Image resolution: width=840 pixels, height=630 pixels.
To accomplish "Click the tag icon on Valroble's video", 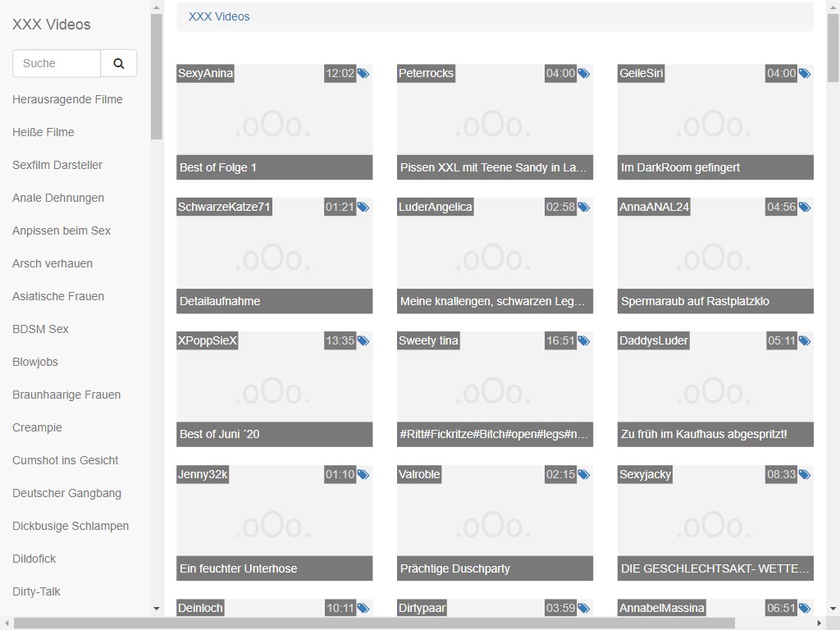I will [x=584, y=475].
